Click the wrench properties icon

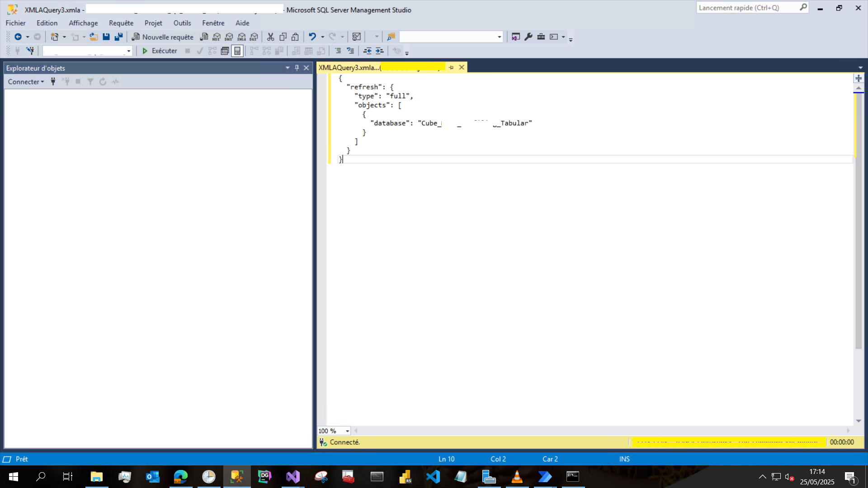tap(528, 37)
